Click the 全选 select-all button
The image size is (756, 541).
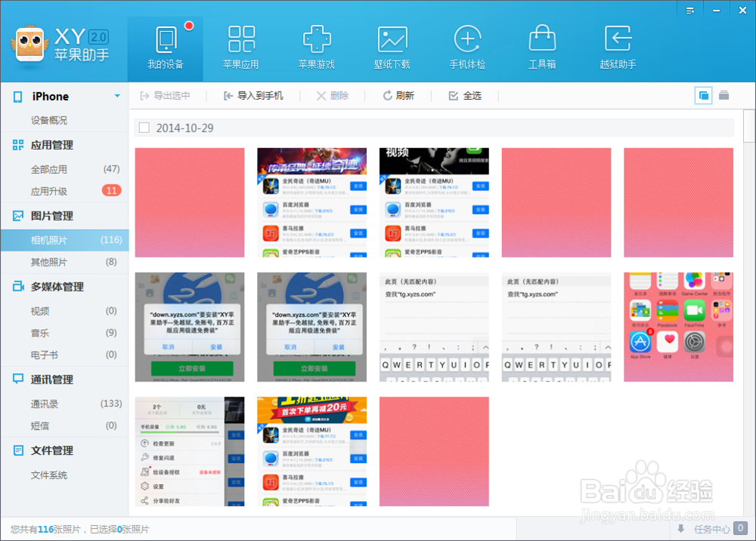tap(465, 96)
